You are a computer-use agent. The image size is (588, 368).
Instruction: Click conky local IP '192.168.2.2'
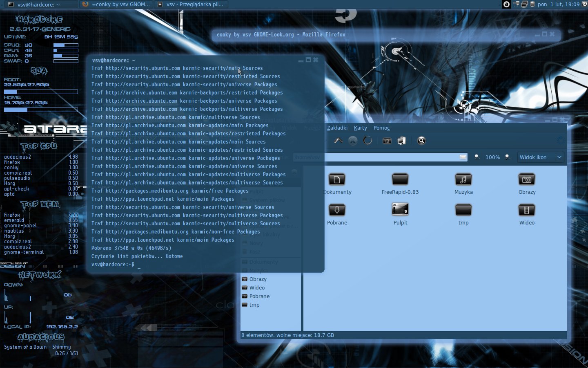pos(62,327)
